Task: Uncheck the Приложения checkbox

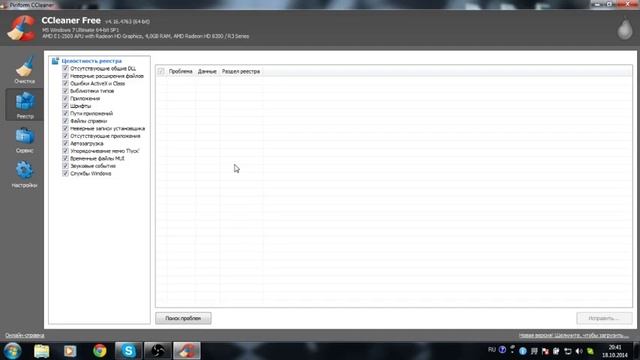Action: coord(65,98)
